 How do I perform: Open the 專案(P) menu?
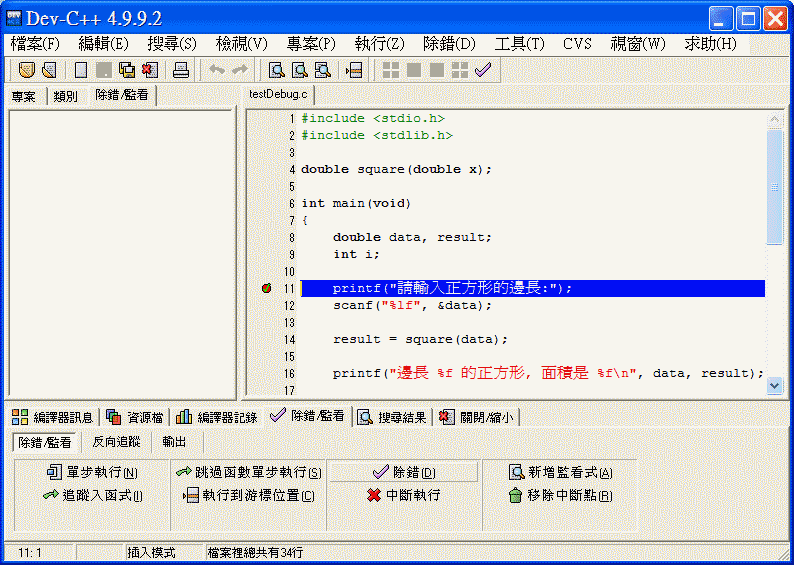tap(311, 44)
